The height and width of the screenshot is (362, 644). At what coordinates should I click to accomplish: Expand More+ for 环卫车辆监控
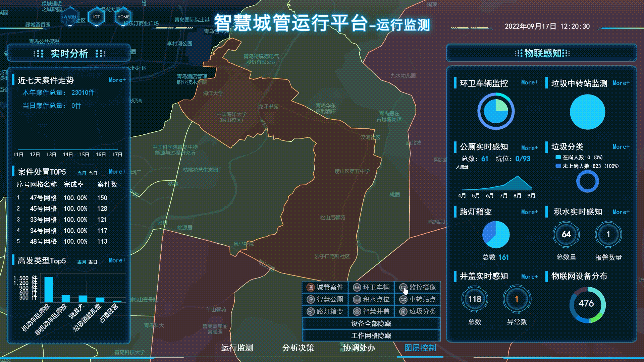pyautogui.click(x=529, y=82)
